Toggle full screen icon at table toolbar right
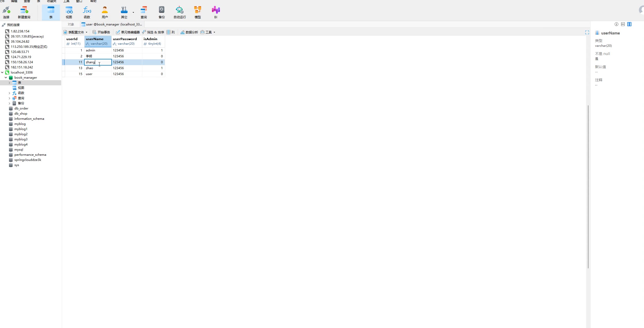The width and height of the screenshot is (644, 328). [x=587, y=32]
